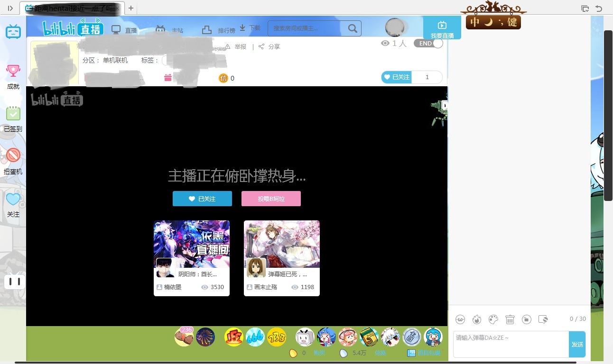The image size is (613, 364).
Task: Send the blue 666 gift
Action: [x=255, y=337]
